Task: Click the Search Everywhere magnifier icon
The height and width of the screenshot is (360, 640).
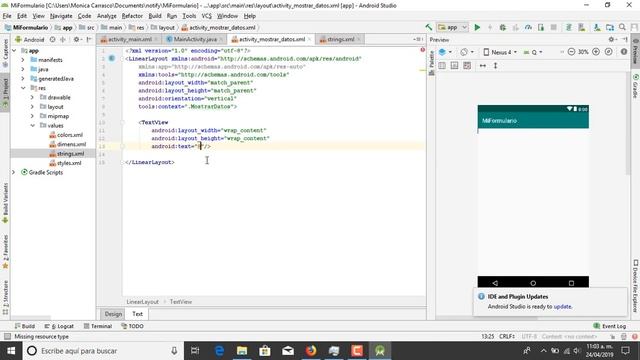Action: tap(622, 27)
